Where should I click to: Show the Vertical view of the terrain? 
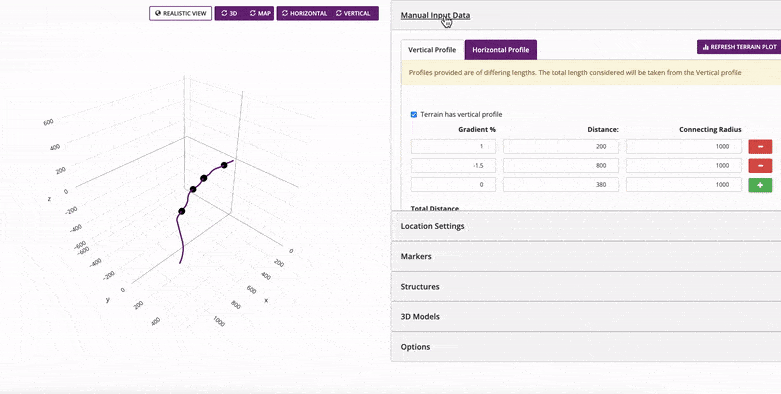point(354,13)
